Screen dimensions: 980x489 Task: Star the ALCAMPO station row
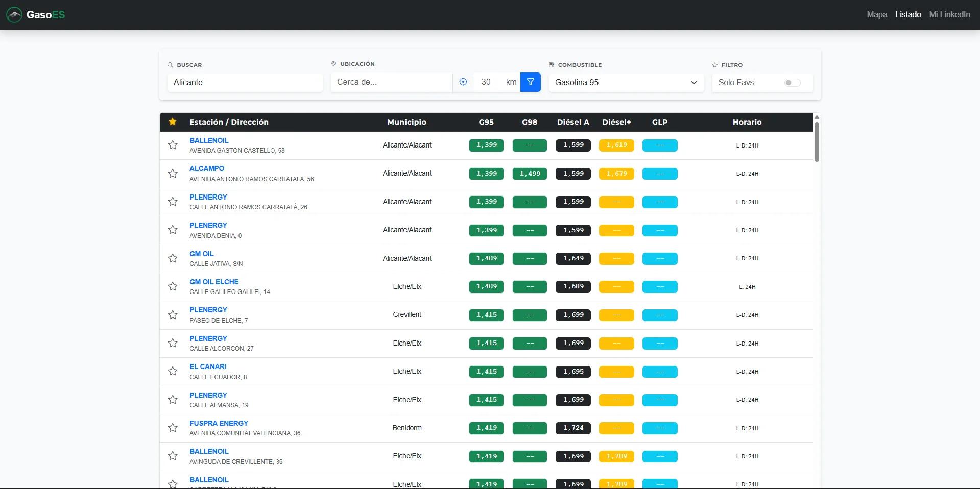tap(173, 174)
